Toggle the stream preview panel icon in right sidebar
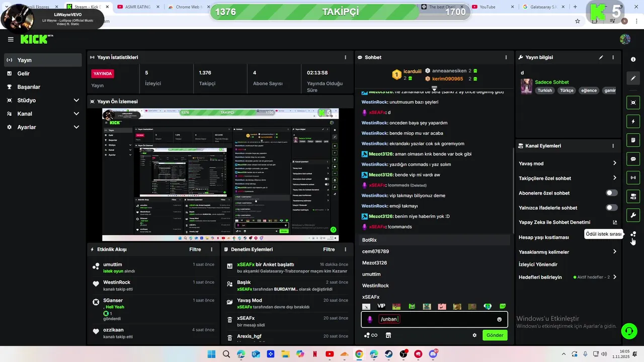This screenshot has height=362, width=644. coord(633,103)
